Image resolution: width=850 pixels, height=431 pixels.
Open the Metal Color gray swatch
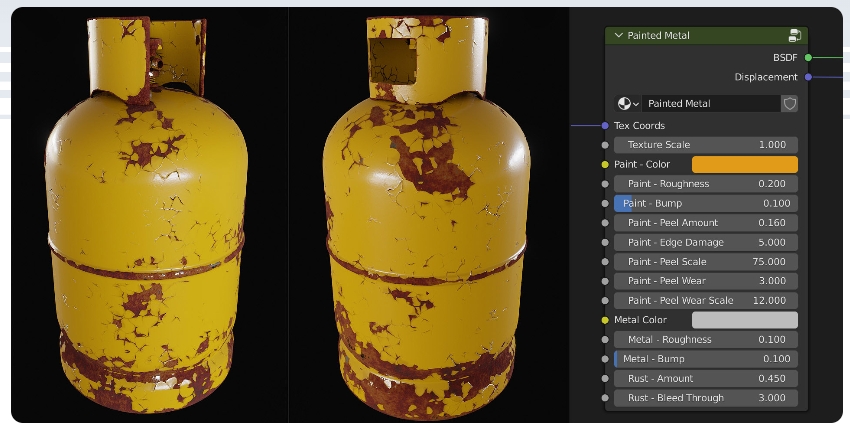(745, 320)
